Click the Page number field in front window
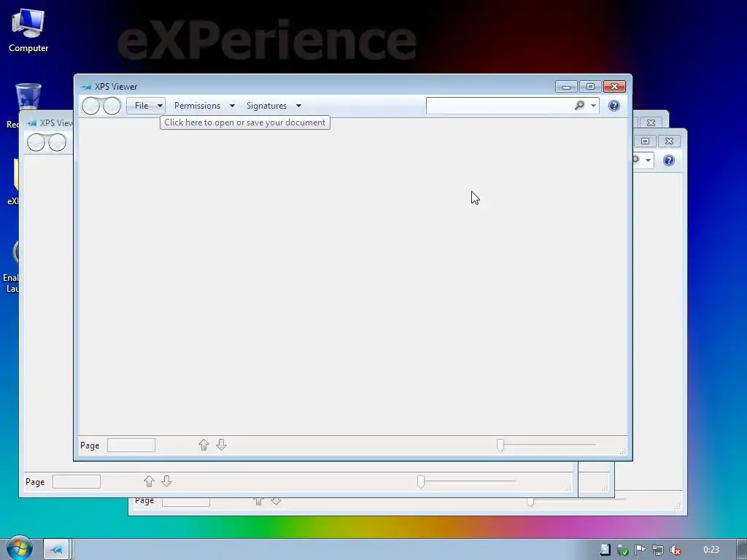This screenshot has width=747, height=560. (131, 446)
